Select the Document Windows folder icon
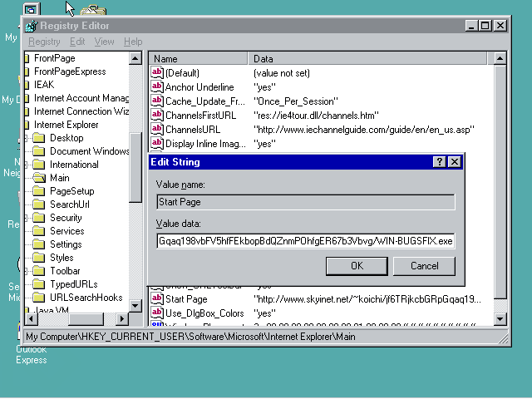This screenshot has width=532, height=399. (x=39, y=151)
